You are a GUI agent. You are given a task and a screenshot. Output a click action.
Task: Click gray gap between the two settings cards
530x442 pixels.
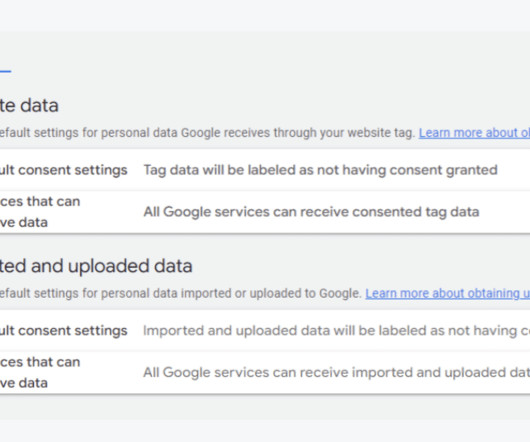(x=265, y=245)
